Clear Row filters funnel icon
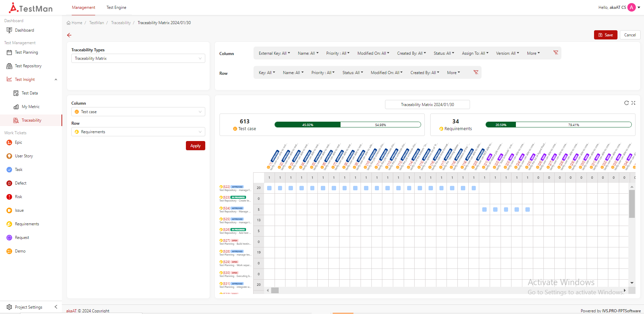 (x=476, y=72)
